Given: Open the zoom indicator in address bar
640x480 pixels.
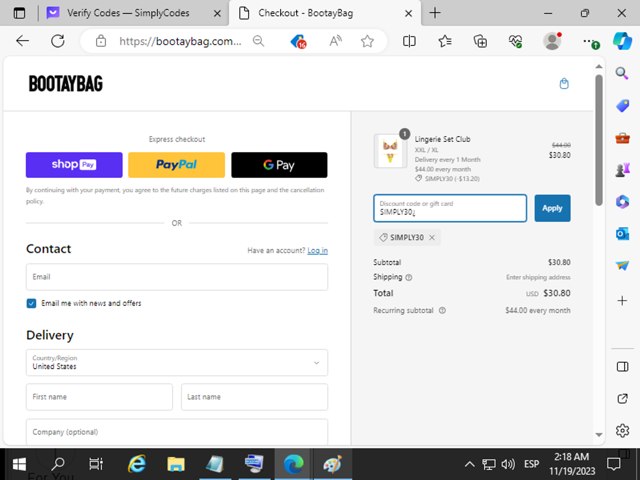Looking at the screenshot, I should click(x=258, y=41).
